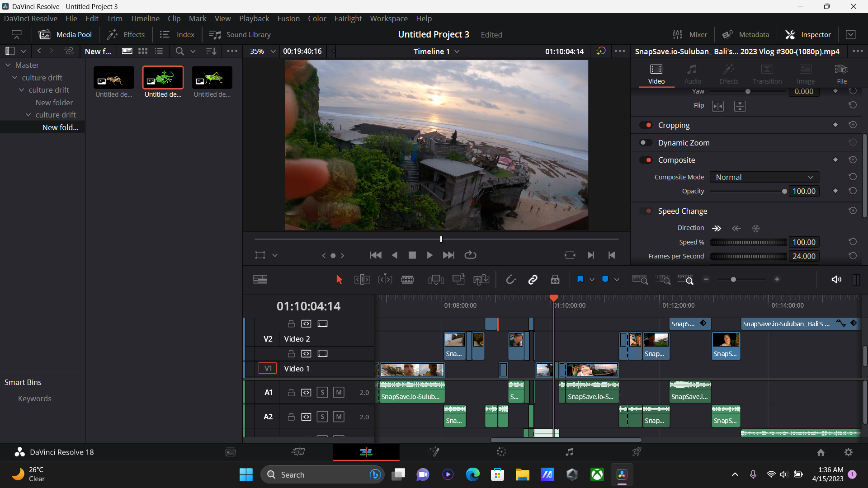Switch to the Inspector File tab
Viewport: 868px width, 488px height.
pos(841,74)
